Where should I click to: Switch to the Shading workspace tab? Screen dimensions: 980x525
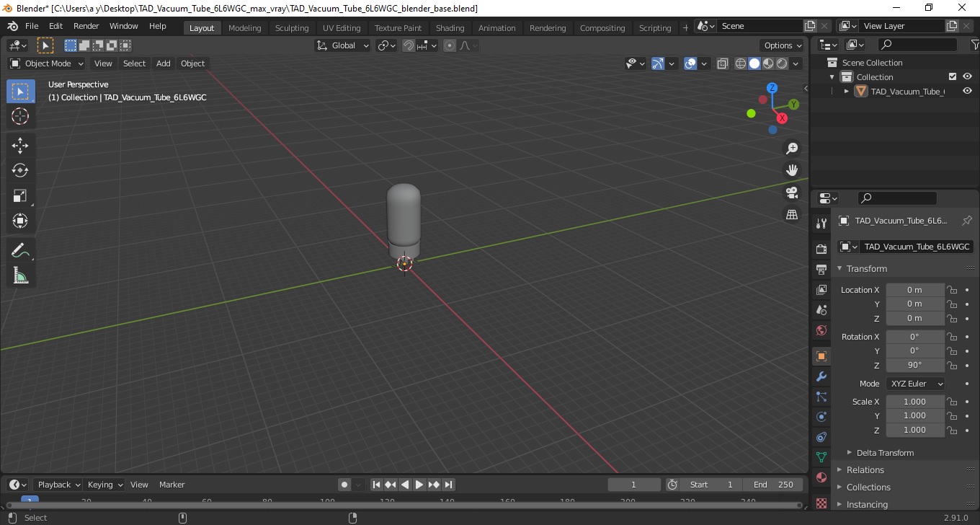(450, 28)
